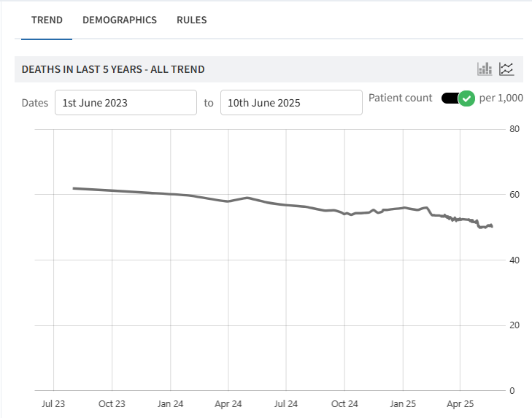532x418 pixels.
Task: Switch to the DEMOGRAPHICS tab
Action: (120, 20)
